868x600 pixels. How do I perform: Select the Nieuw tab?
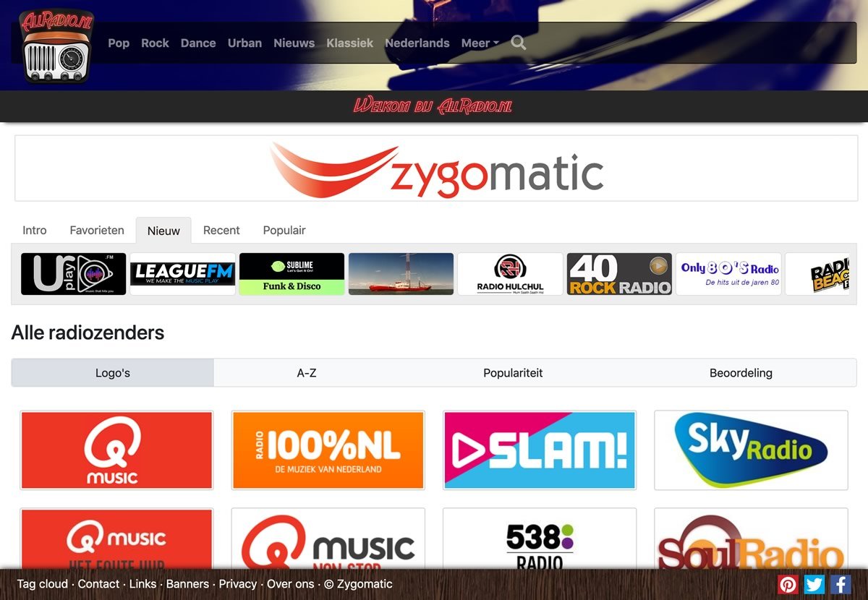point(163,231)
